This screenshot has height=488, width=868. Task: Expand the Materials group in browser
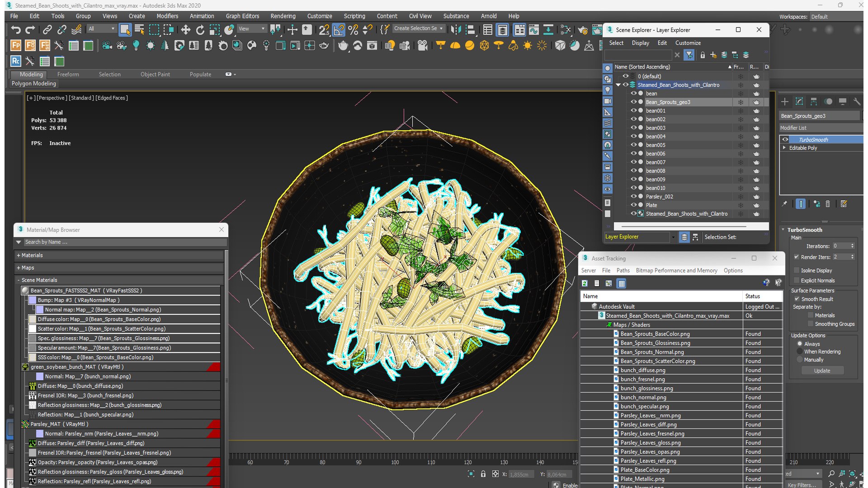19,255
